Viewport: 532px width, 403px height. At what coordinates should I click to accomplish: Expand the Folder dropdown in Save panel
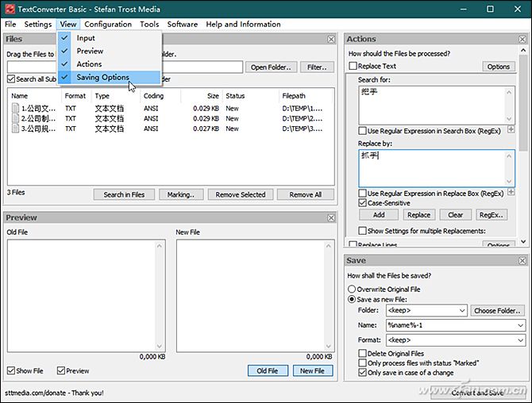461,311
